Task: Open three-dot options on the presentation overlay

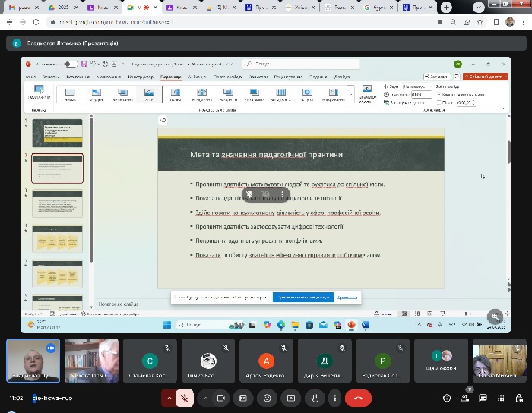Action: click(282, 194)
